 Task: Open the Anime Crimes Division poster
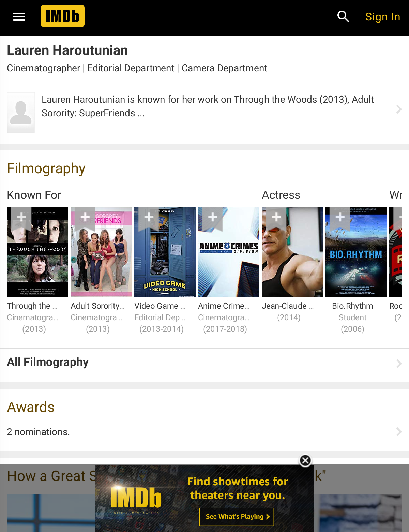[x=229, y=252]
